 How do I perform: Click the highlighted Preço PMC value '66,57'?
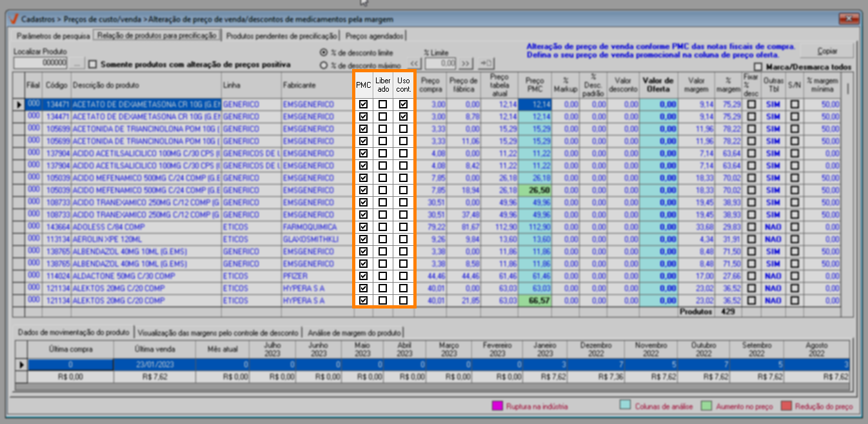pyautogui.click(x=535, y=301)
